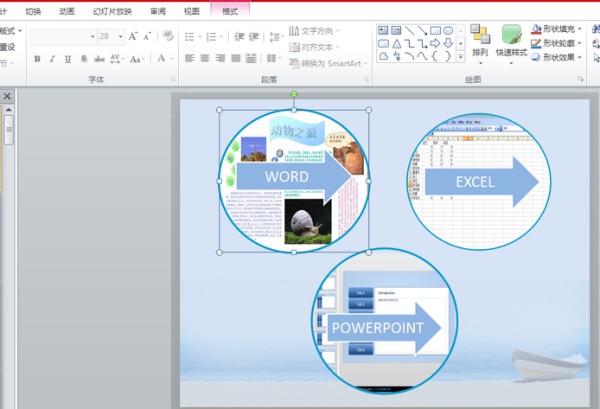
Task: Open the 幻灯片放映 slide show tab
Action: pos(113,11)
